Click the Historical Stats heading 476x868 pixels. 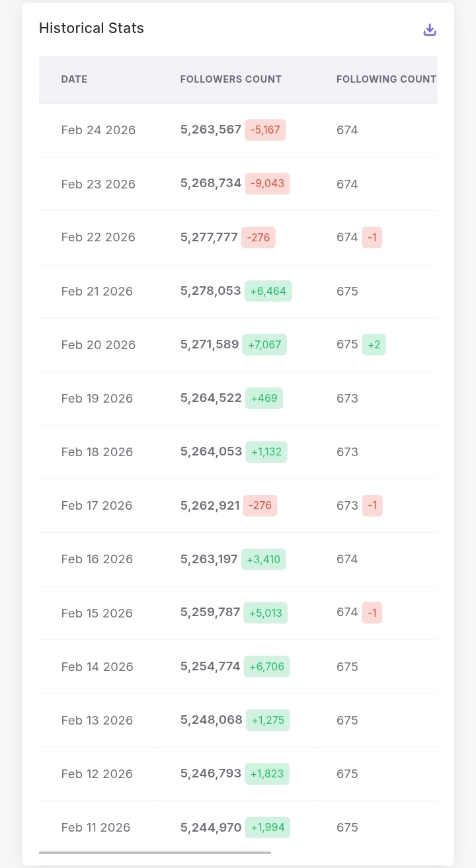point(91,28)
